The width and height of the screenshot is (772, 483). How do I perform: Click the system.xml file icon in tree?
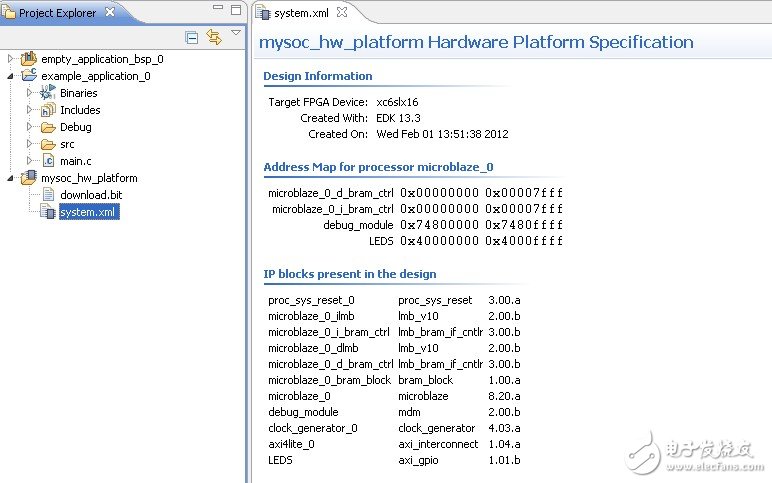47,212
